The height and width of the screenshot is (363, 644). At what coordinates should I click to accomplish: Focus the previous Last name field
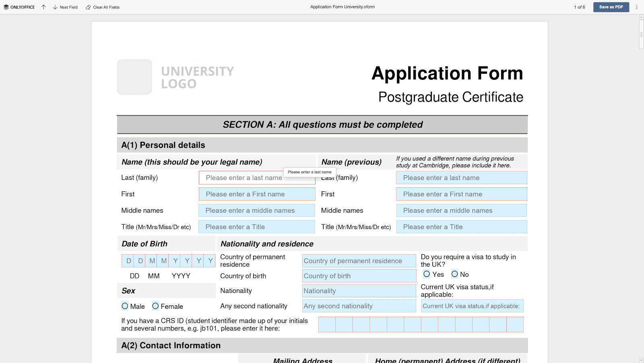coord(462,178)
